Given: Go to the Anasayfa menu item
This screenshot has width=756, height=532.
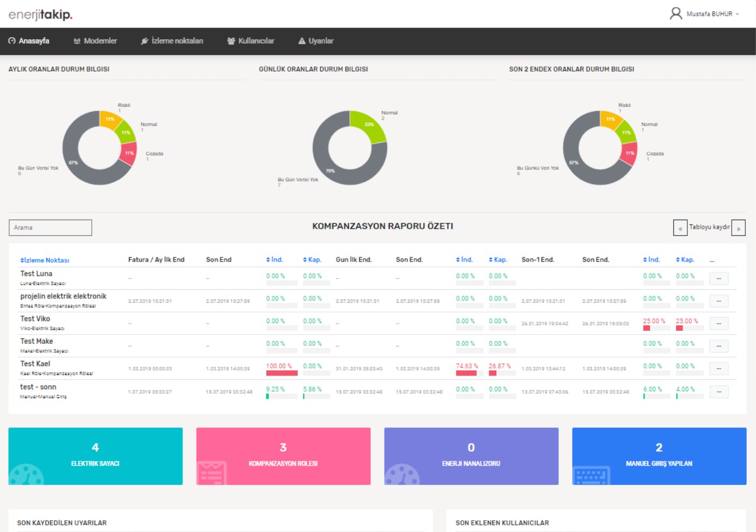Looking at the screenshot, I should [29, 41].
